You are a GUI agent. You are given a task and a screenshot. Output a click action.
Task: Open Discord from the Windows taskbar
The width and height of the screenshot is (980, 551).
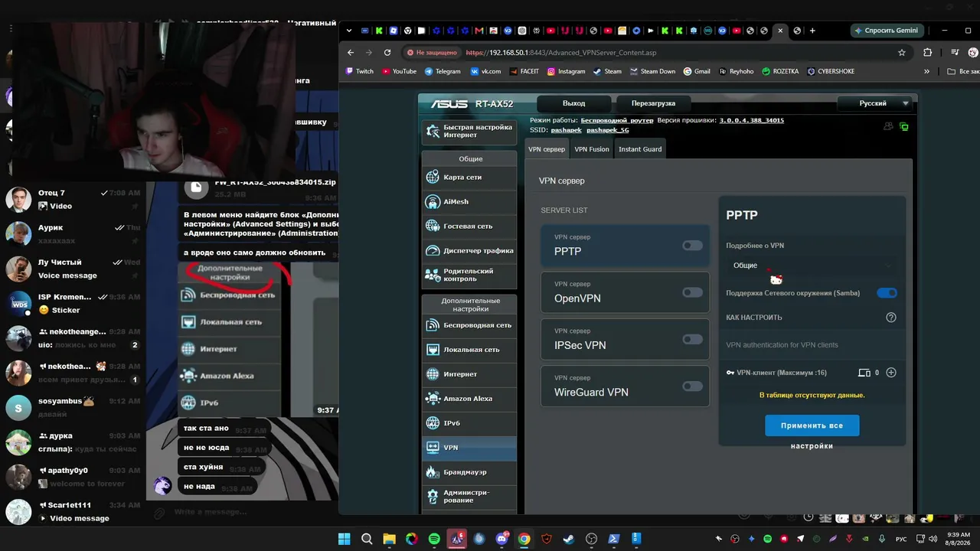click(x=502, y=539)
